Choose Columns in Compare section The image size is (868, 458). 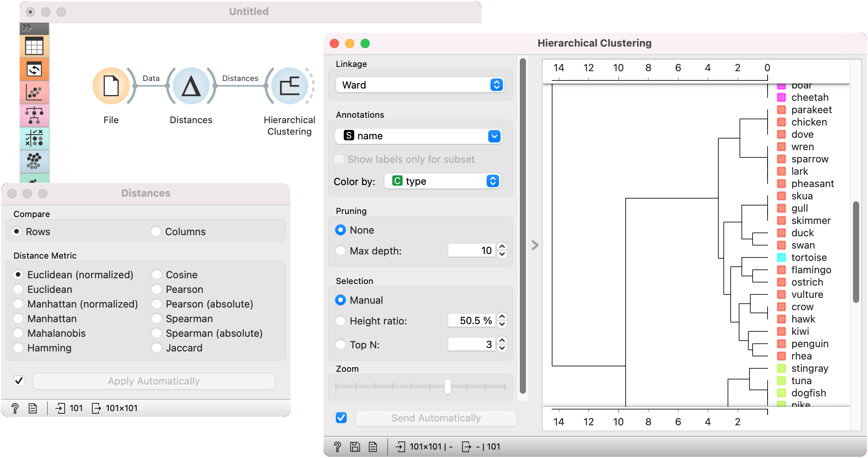(x=156, y=232)
